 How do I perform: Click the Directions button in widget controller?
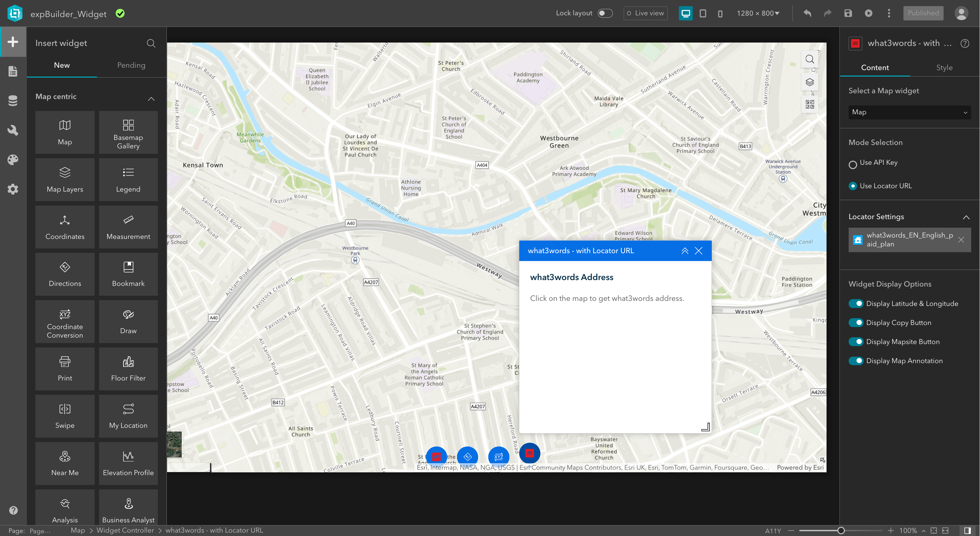coord(468,456)
